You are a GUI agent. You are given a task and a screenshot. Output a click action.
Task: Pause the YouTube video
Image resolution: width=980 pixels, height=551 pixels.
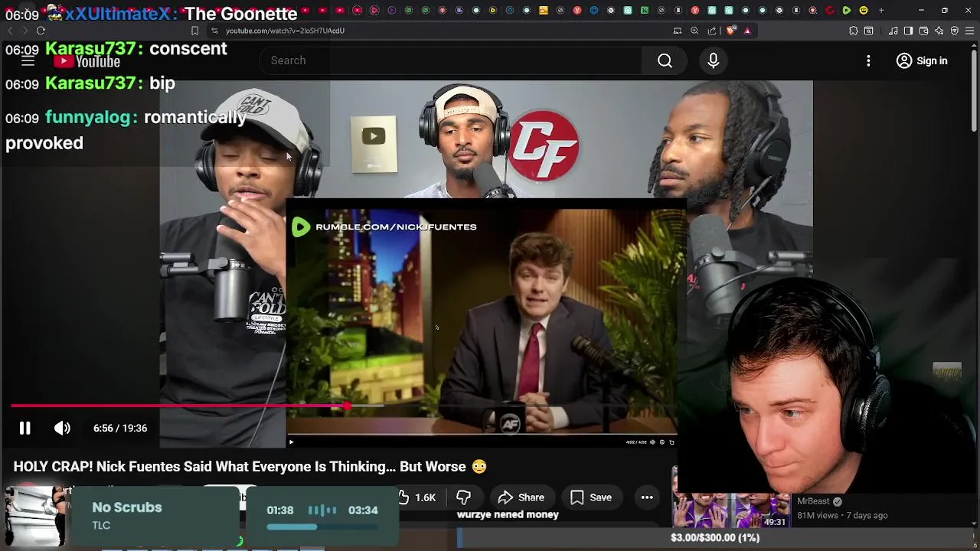pos(24,428)
